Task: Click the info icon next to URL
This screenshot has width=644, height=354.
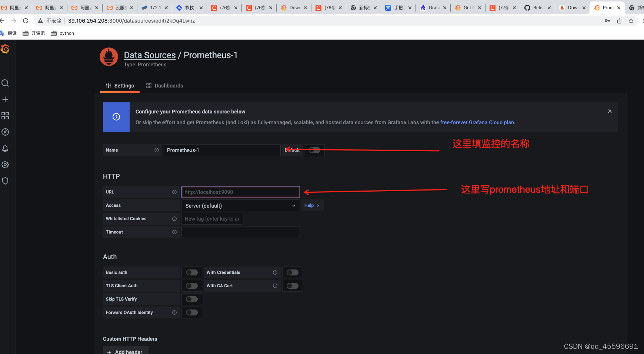Action: pyautogui.click(x=174, y=192)
